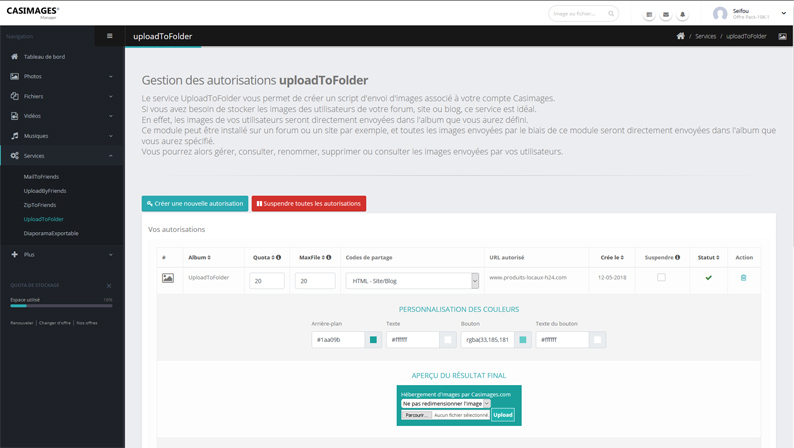Open the image resize dropdown in preview

446,404
